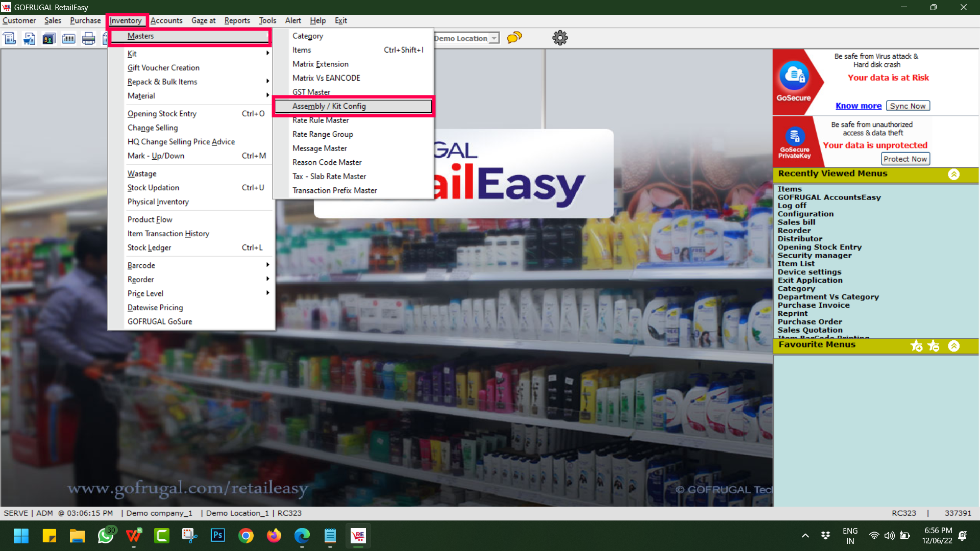
Task: Click remove-from-favourites star minus icon
Action: click(x=934, y=346)
